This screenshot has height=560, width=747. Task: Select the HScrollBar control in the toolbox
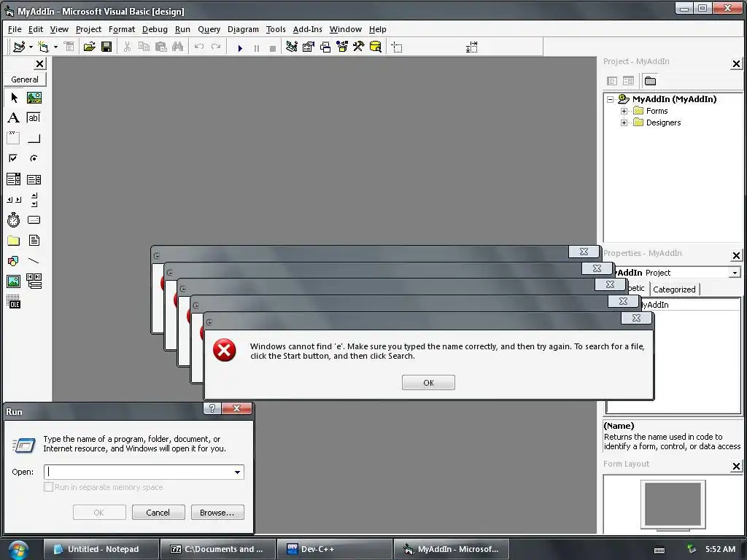(14, 200)
